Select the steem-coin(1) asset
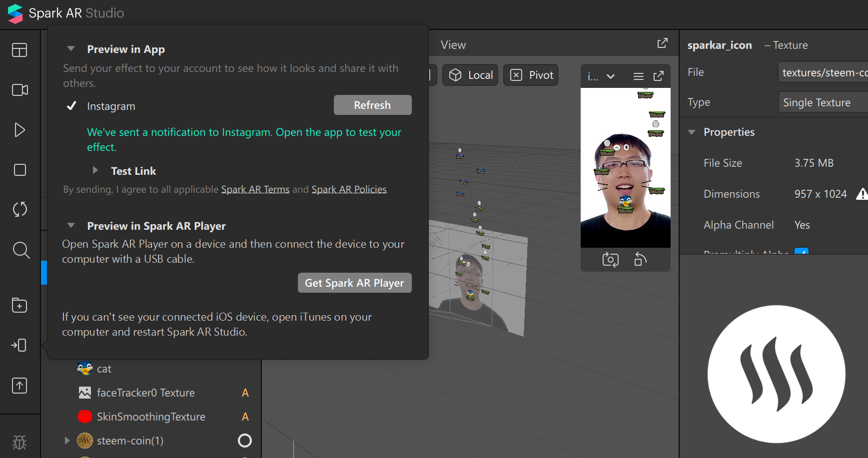 point(151,441)
